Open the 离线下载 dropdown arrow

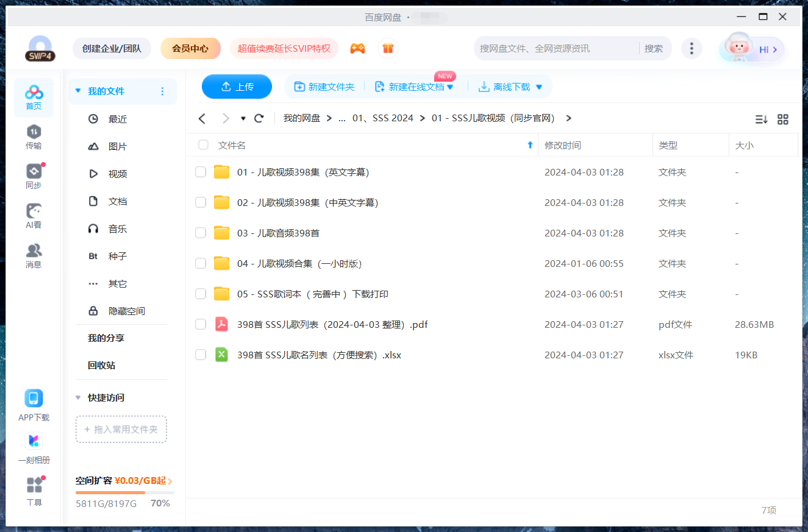[538, 87]
